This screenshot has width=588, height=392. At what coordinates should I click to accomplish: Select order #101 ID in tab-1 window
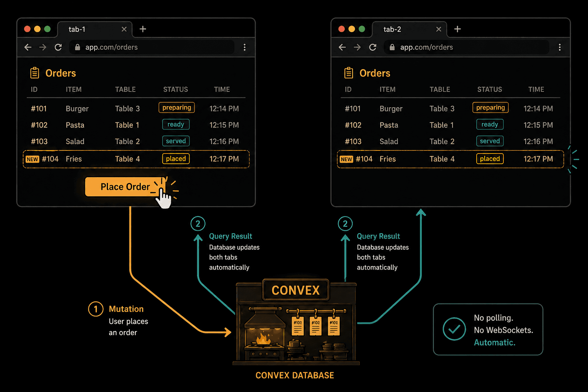(x=39, y=109)
